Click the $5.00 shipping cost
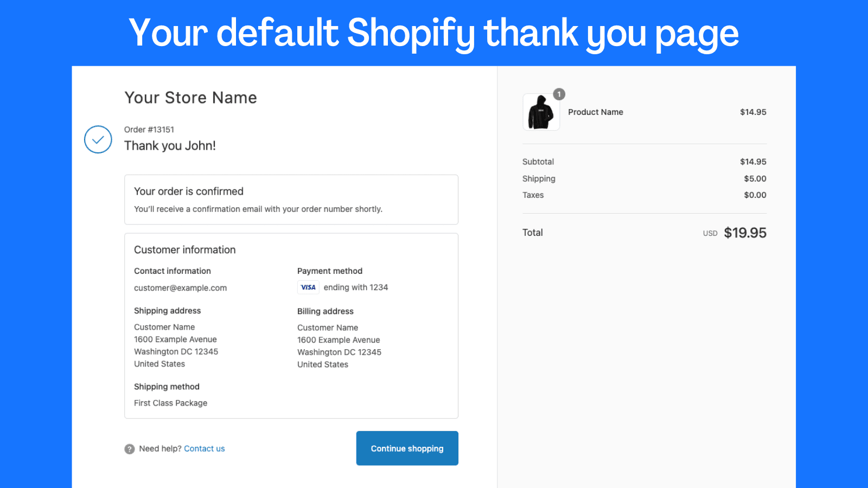The image size is (868, 488). [x=755, y=178]
